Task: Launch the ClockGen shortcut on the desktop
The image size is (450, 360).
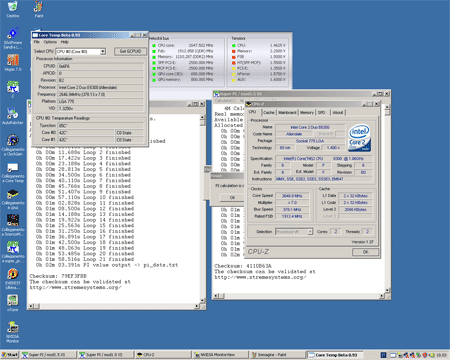Action: pyautogui.click(x=13, y=145)
